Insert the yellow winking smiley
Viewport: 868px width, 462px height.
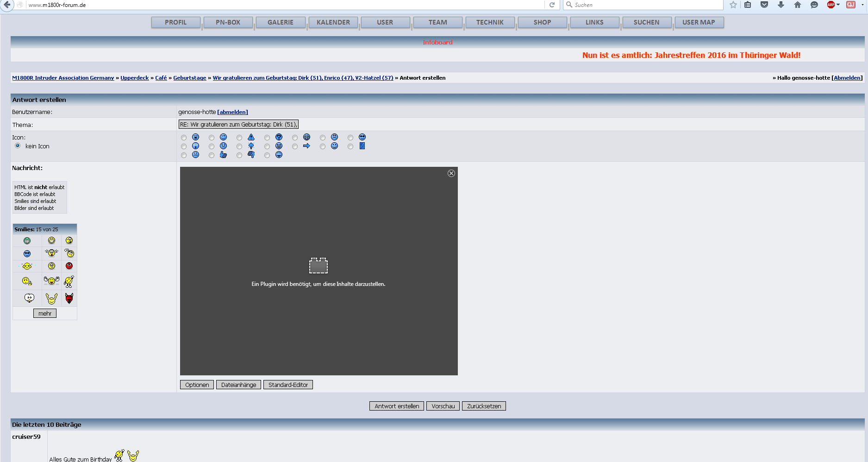pyautogui.click(x=69, y=240)
